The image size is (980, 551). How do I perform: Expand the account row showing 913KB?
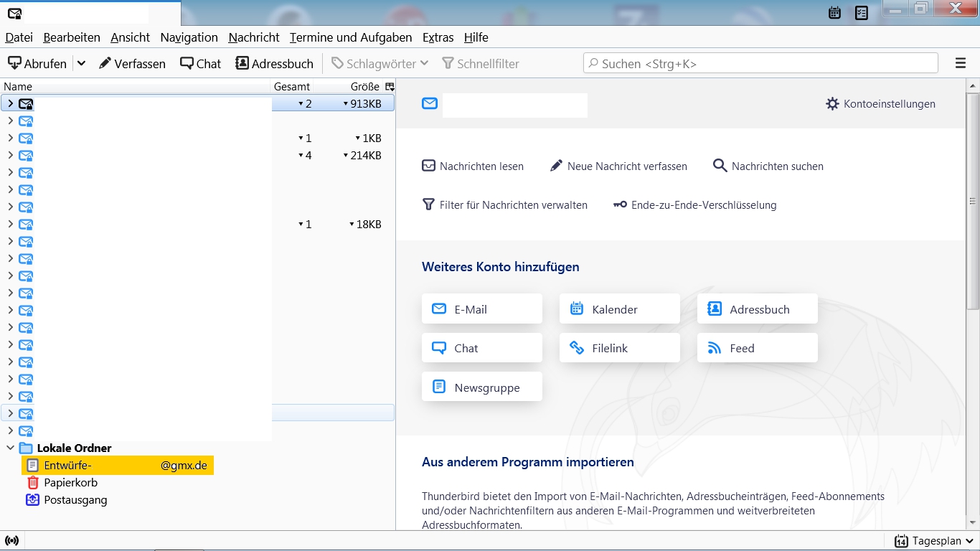[10, 103]
